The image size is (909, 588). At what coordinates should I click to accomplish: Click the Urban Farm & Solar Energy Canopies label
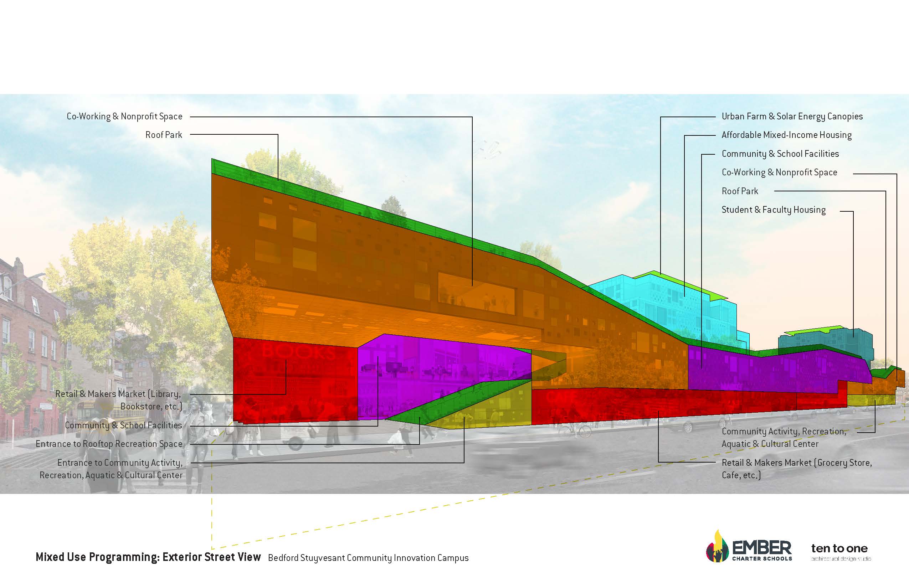792,117
